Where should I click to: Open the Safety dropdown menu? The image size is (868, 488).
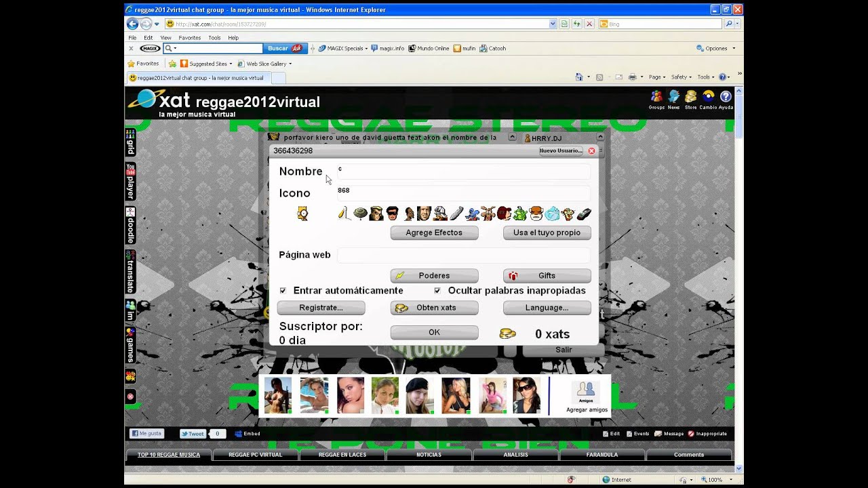click(x=681, y=77)
